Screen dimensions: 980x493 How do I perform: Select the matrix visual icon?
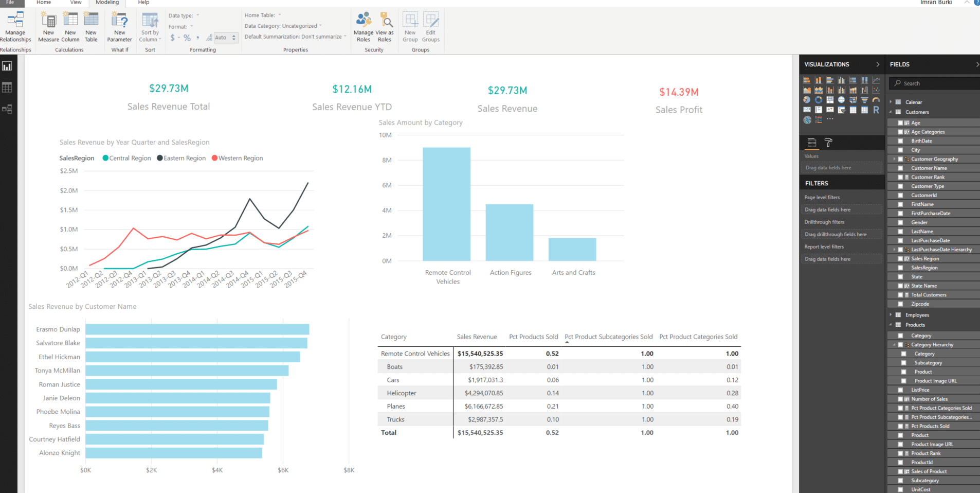tap(865, 110)
